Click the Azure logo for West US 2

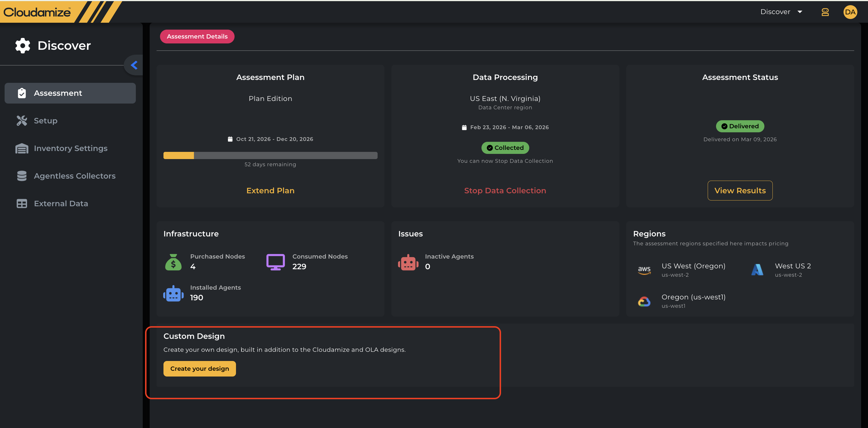tap(757, 270)
